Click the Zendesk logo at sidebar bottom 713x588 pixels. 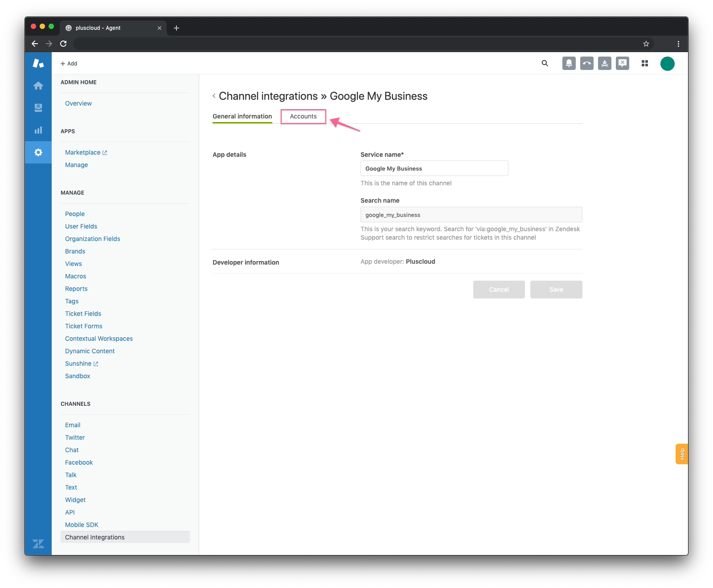[x=38, y=544]
